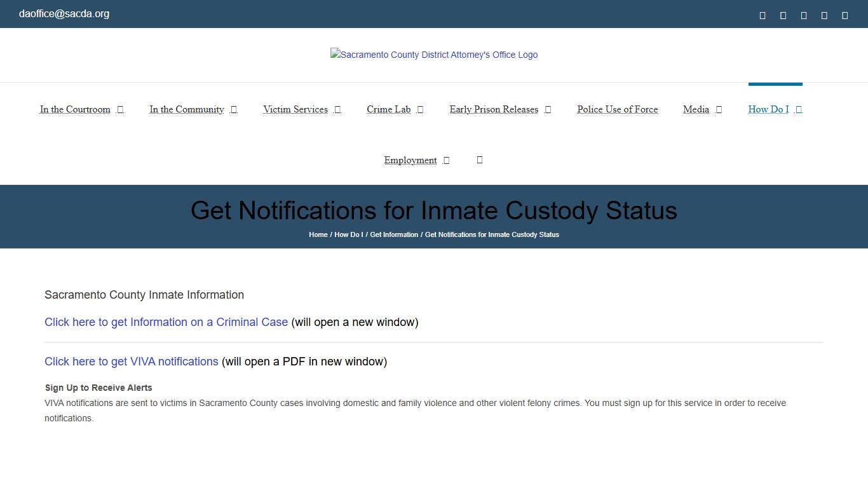Click the Sacramento County DA Office logo
The width and height of the screenshot is (868, 488).
pos(434,55)
